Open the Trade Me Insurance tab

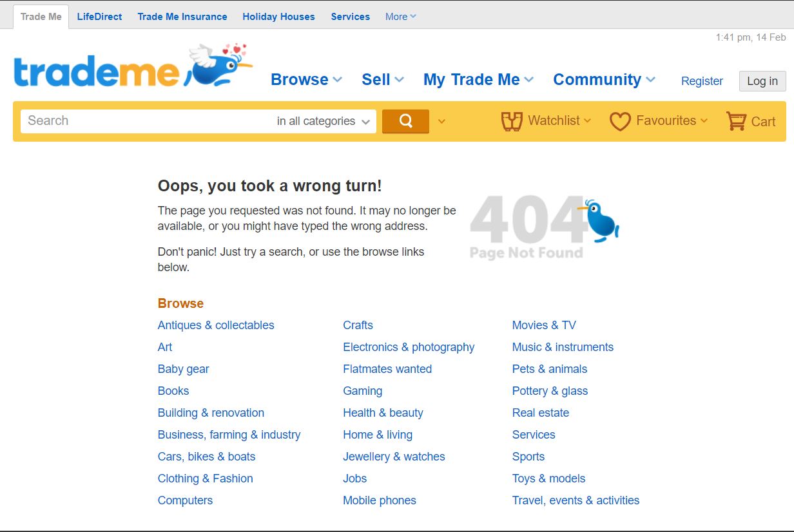(182, 17)
